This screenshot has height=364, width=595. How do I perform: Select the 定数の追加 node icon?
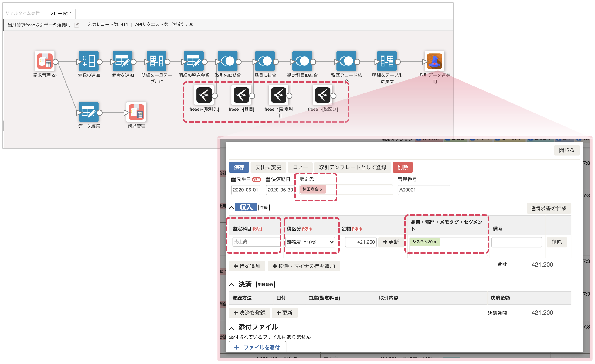(89, 61)
